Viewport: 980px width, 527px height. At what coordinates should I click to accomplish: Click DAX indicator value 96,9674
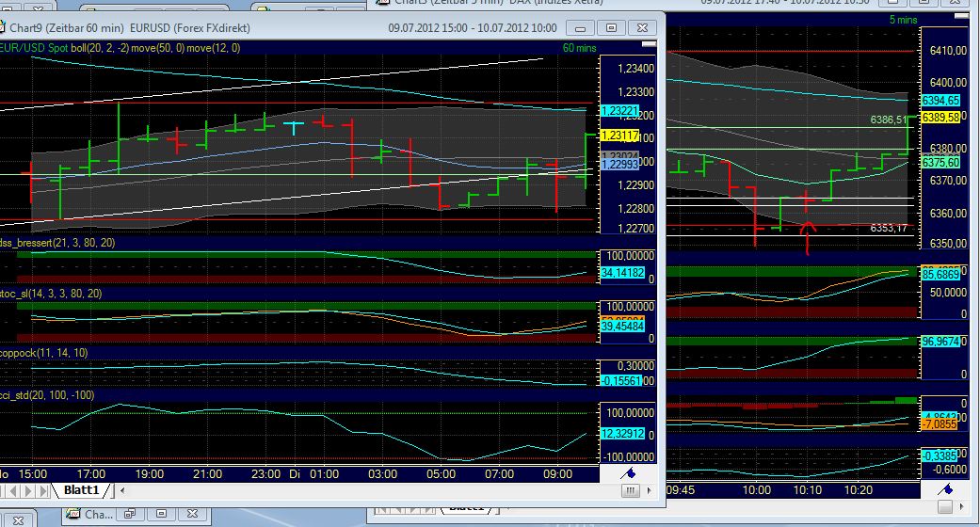tap(940, 342)
